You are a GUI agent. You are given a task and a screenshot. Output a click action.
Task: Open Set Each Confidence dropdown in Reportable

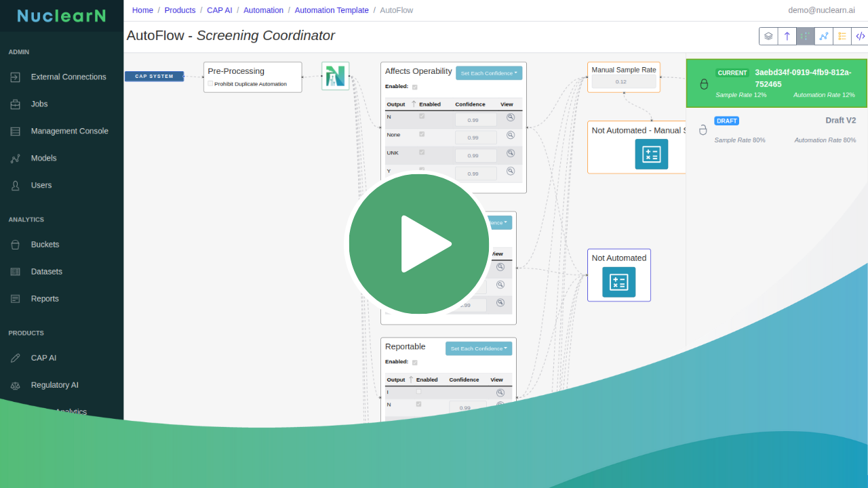tap(479, 348)
